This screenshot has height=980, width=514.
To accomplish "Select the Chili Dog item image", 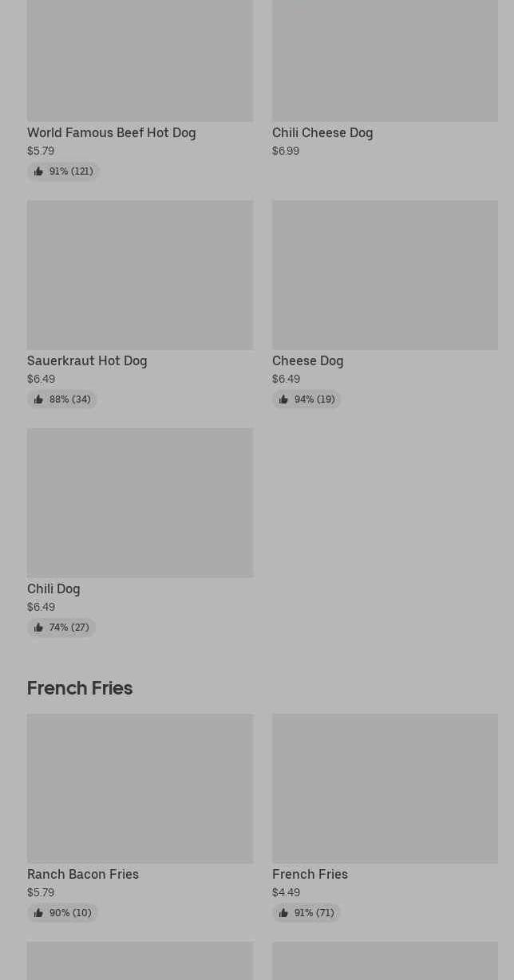I will (x=140, y=502).
